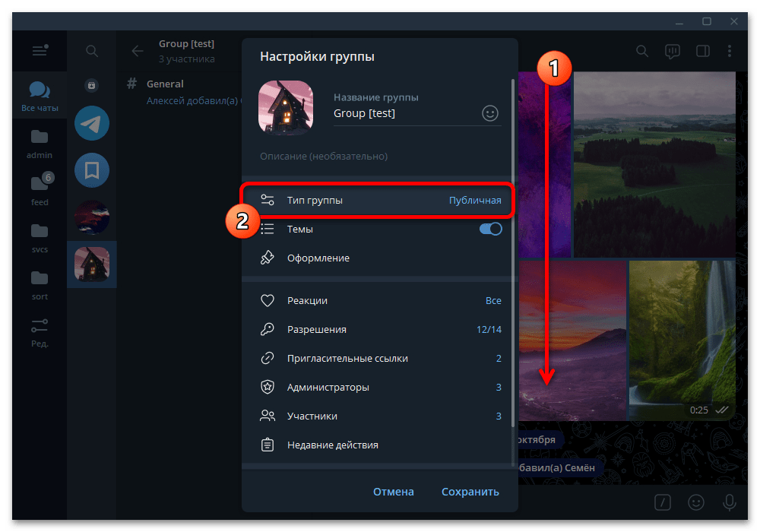Viewport: 760px width, 532px height.
Task: Open the comments view icon in header
Action: click(673, 52)
